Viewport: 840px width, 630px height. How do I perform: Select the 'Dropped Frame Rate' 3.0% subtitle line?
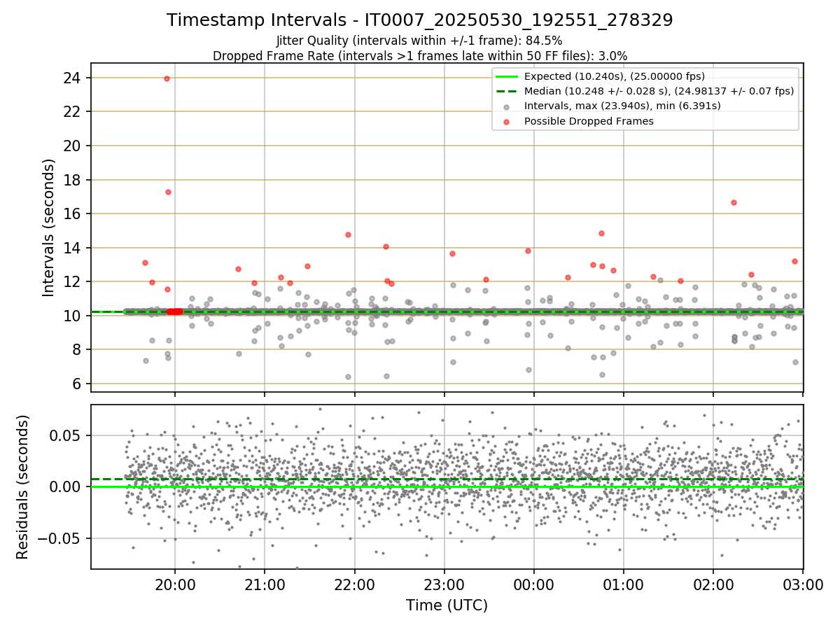pos(419,55)
